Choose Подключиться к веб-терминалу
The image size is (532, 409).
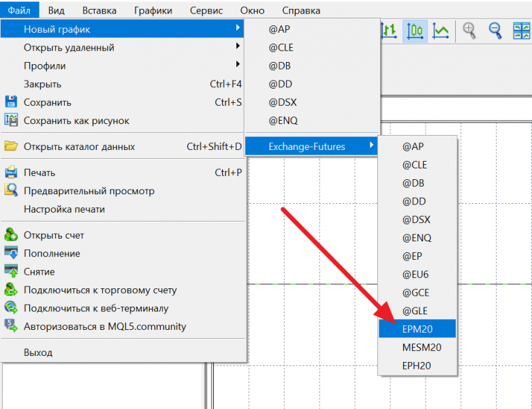122,308
